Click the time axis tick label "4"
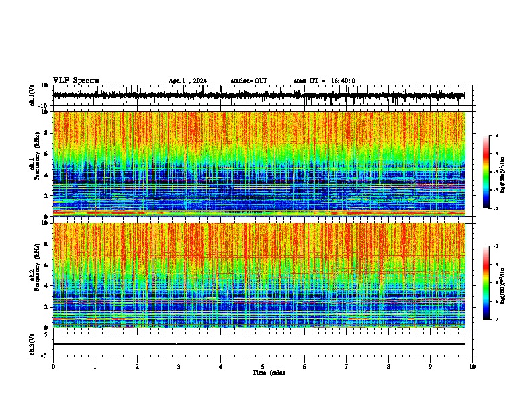 click(x=221, y=367)
